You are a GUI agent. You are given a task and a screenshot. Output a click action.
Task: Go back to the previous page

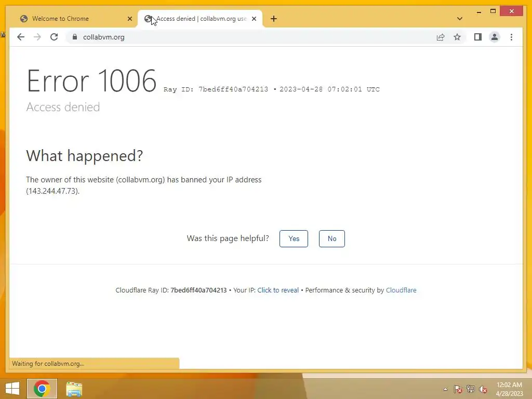tap(21, 37)
